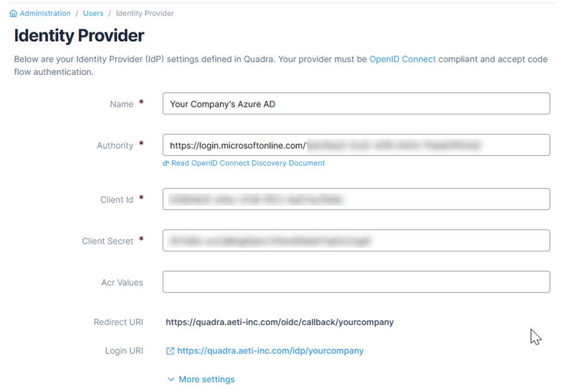Click the Identity Provider page heading
The width and height of the screenshot is (563, 392).
tap(79, 36)
